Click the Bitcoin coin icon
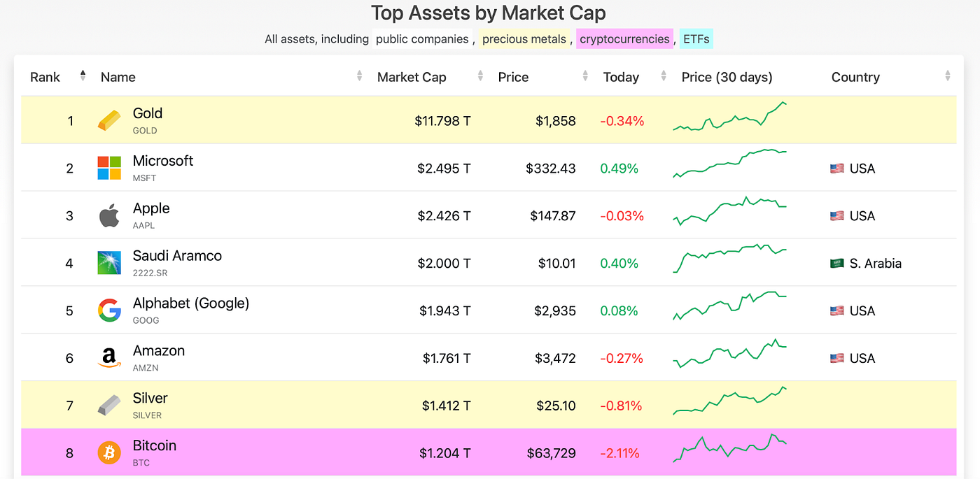The width and height of the screenshot is (980, 479). point(108,452)
